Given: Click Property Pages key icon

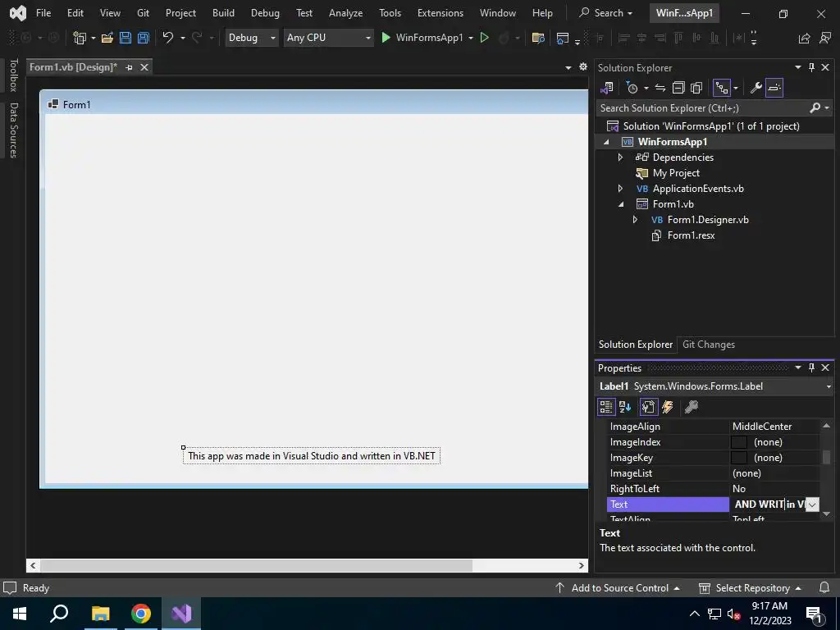Looking at the screenshot, I should 691,407.
